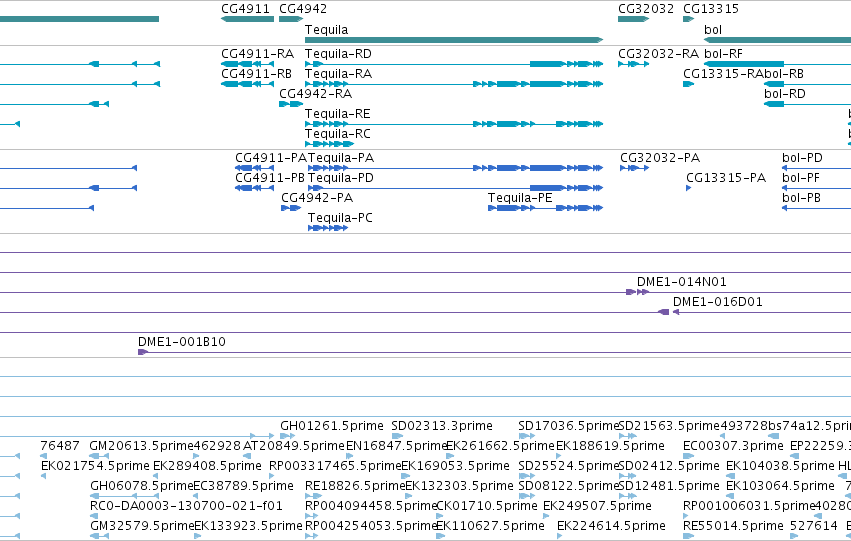
Task: Click EST label EK021754.5prime
Action: click(x=95, y=466)
